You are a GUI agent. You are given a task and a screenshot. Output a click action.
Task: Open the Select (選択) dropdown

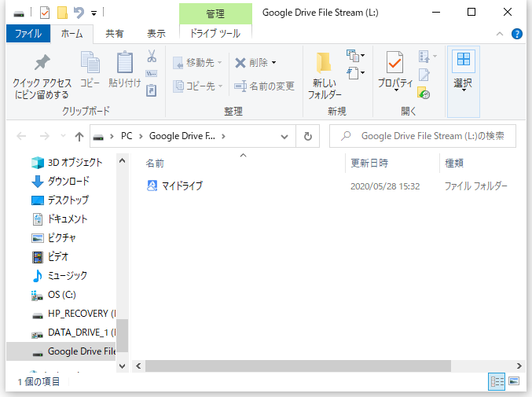(463, 82)
